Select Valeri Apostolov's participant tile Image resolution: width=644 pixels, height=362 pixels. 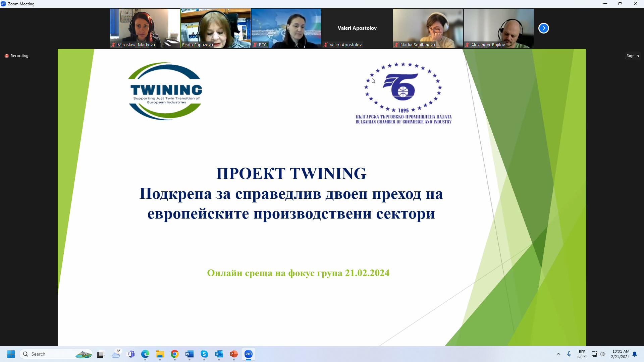[x=357, y=28]
